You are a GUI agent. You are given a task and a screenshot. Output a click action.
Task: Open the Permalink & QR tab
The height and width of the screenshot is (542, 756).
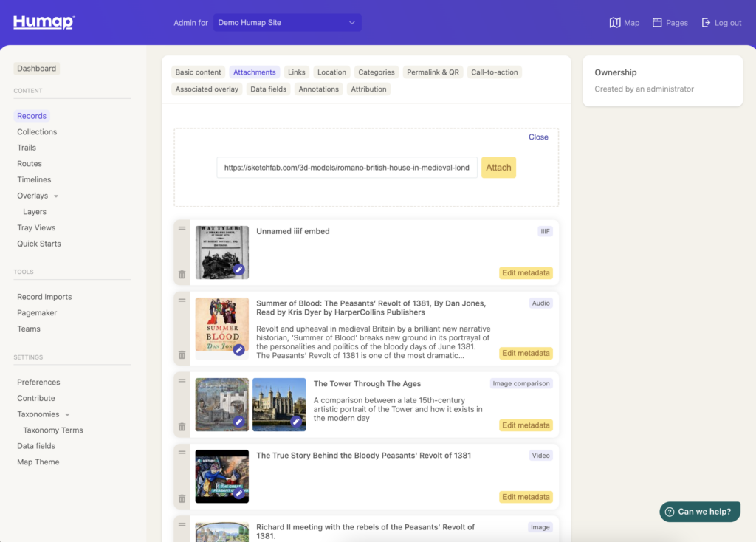tap(433, 72)
